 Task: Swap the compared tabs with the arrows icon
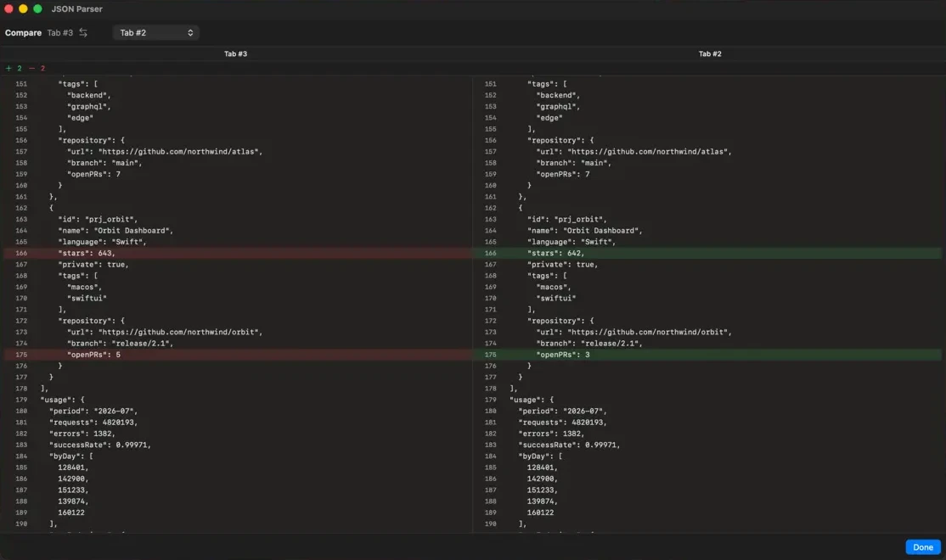83,32
